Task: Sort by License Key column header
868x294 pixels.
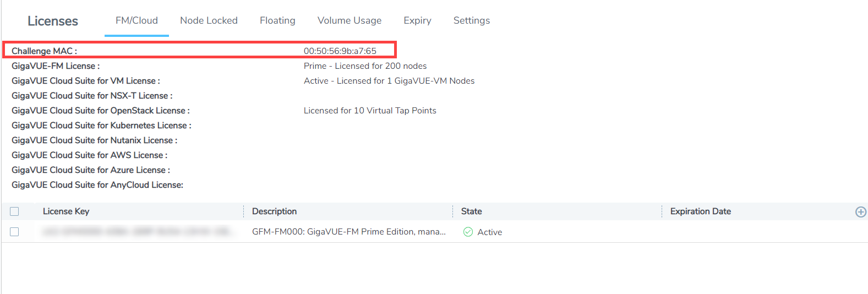Action: 66,211
